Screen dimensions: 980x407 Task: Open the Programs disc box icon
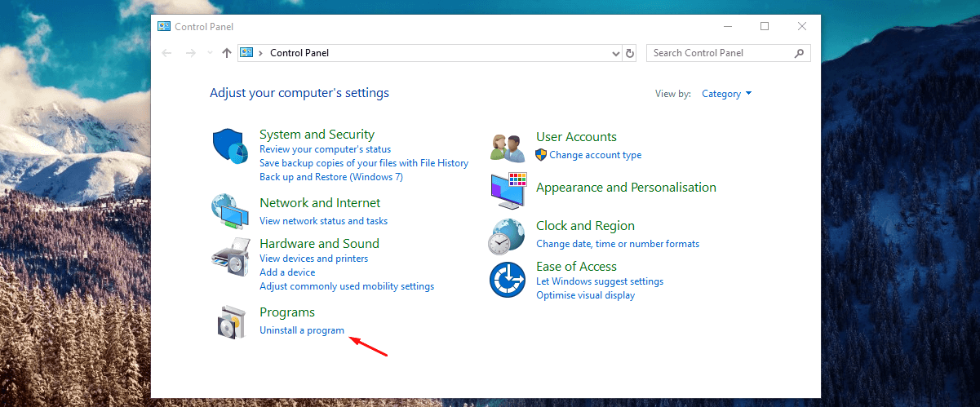click(x=230, y=323)
